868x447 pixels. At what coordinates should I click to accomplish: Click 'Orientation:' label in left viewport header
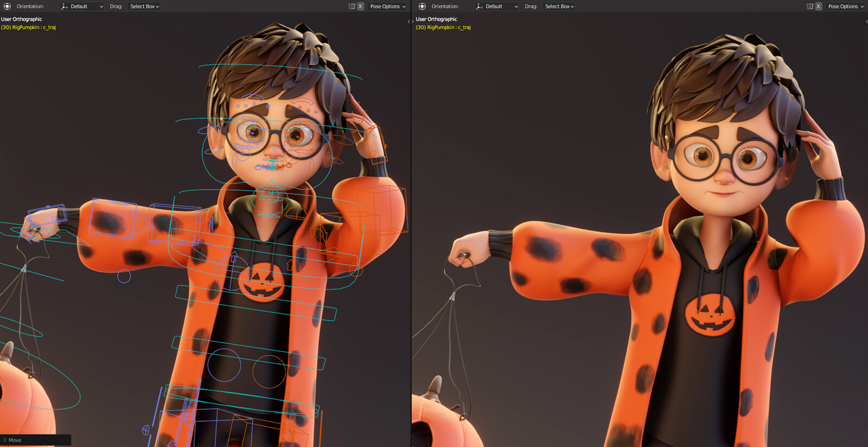(30, 7)
